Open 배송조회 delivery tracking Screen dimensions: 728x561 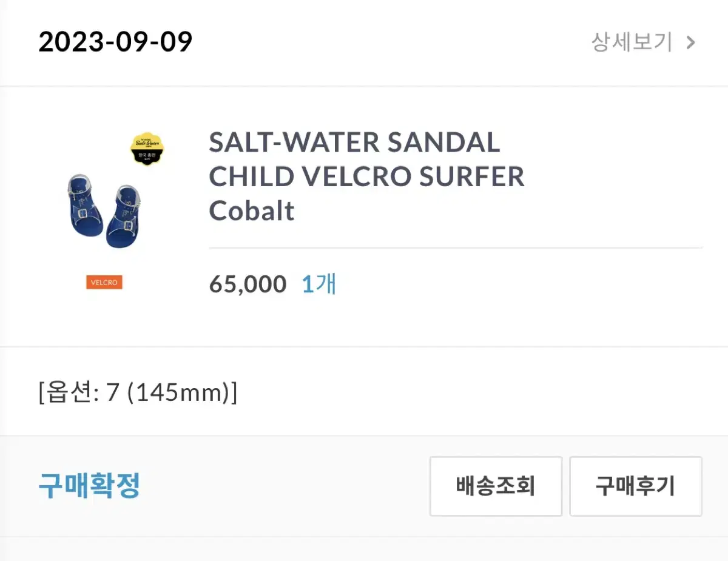pyautogui.click(x=496, y=486)
